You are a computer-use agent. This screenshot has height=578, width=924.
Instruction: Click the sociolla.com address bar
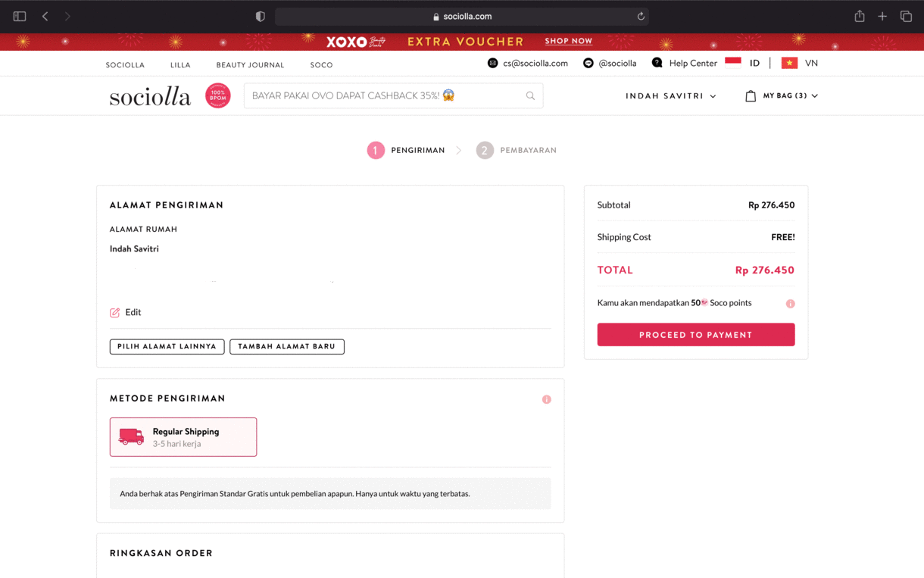[x=462, y=16]
